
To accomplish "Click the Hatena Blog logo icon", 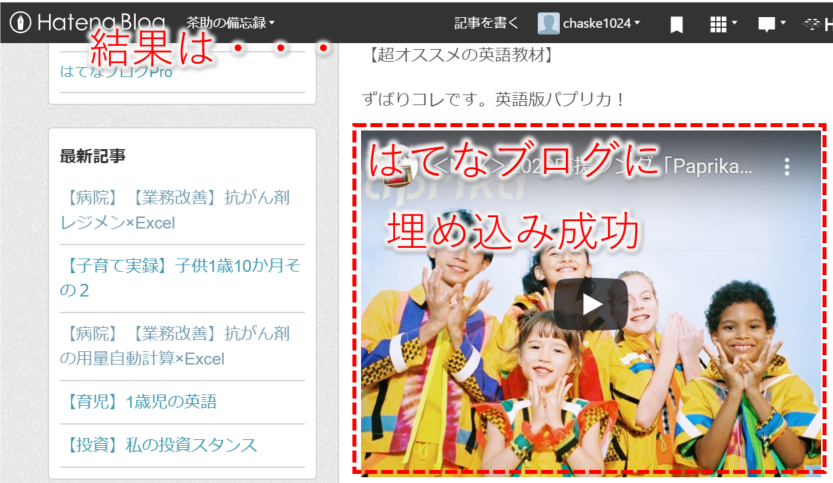I will [20, 23].
